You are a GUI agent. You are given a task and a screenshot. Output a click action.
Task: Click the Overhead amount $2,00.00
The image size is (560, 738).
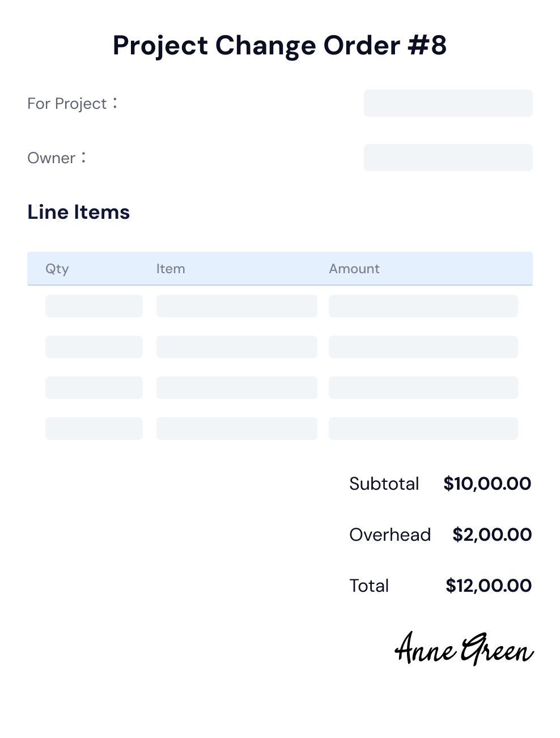point(492,535)
